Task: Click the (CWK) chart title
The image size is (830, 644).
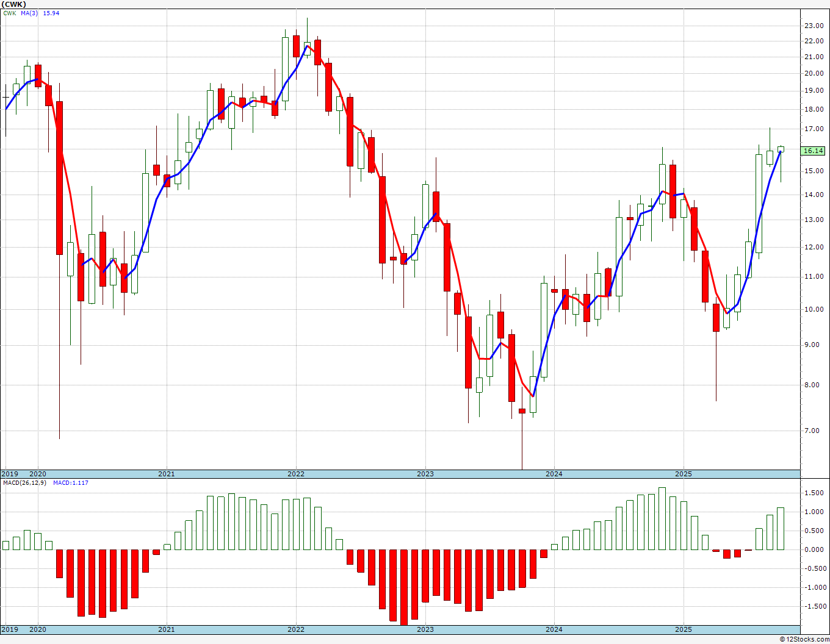Action: coord(14,4)
